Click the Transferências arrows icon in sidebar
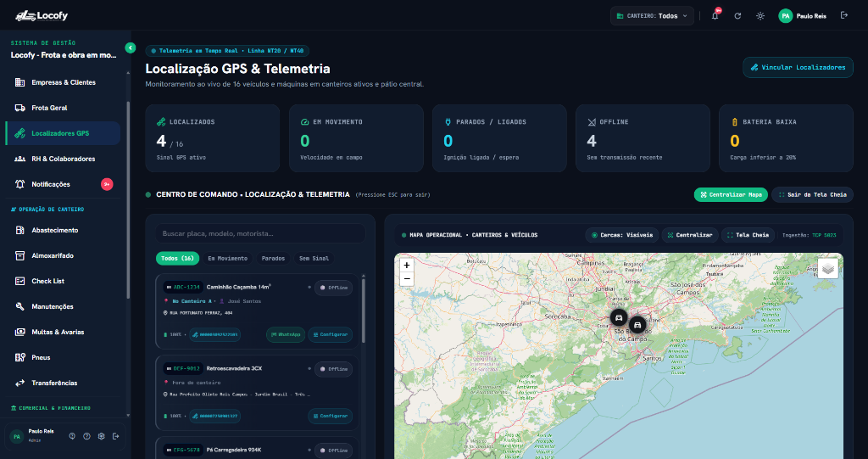The width and height of the screenshot is (868, 459). point(20,383)
